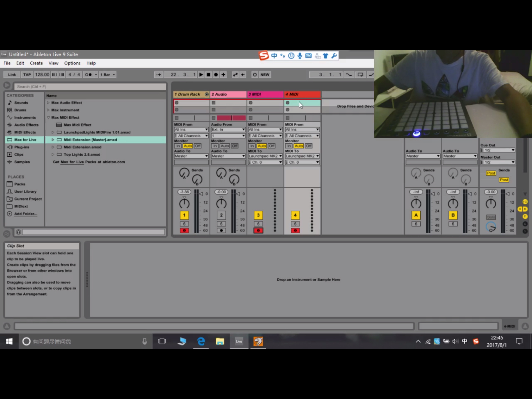The image size is (532, 399).
Task: Arm track 2 Audio for recording
Action: (221, 230)
